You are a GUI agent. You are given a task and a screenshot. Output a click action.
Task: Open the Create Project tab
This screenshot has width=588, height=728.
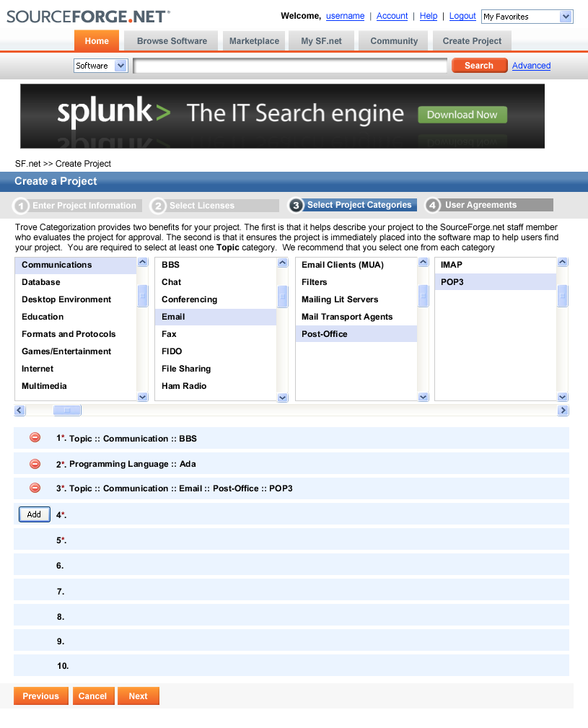pyautogui.click(x=472, y=41)
